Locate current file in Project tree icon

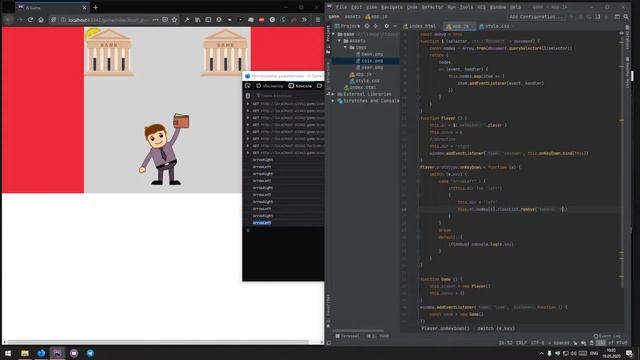[x=367, y=26]
